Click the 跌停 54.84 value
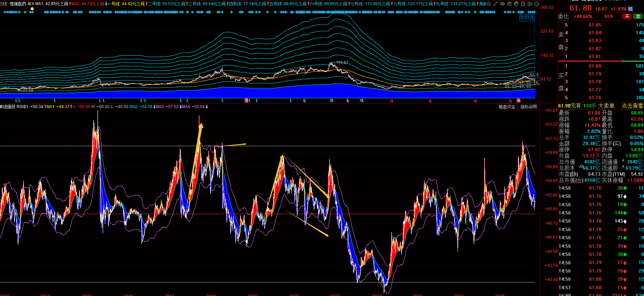Image resolution: width=644 pixels, height=296 pixels. tap(637, 150)
